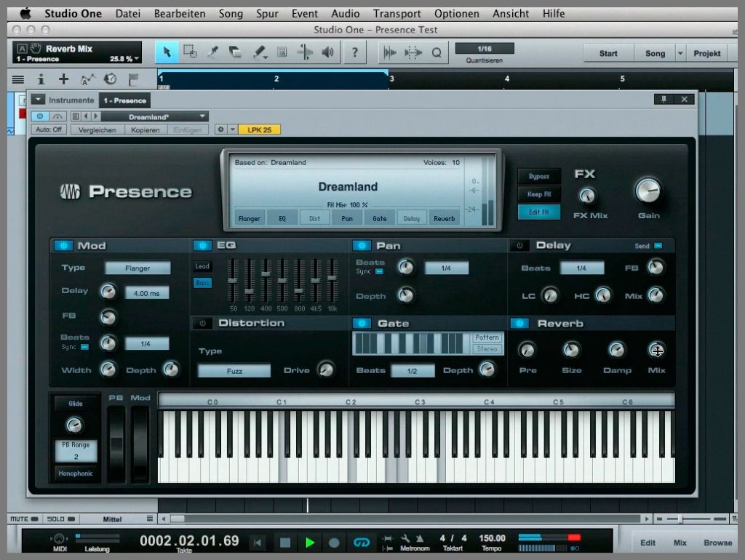Expand the Song button dropdown arrow
The height and width of the screenshot is (560, 745).
tap(680, 53)
